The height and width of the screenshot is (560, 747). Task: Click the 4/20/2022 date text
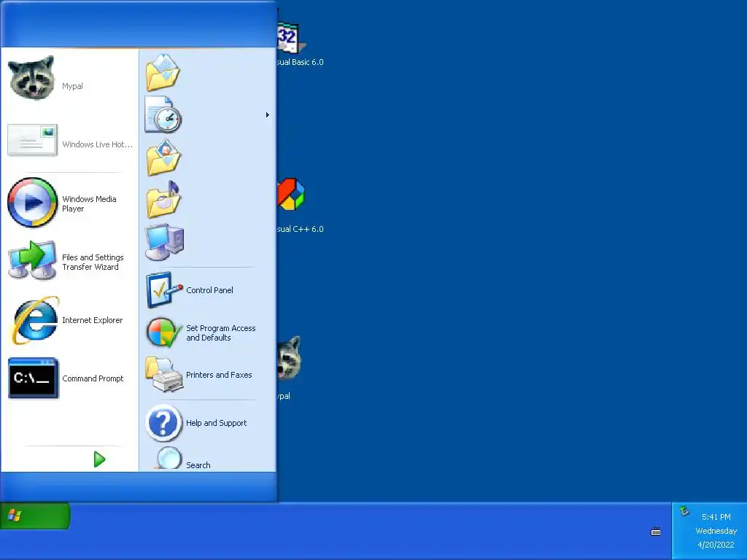[x=716, y=544]
